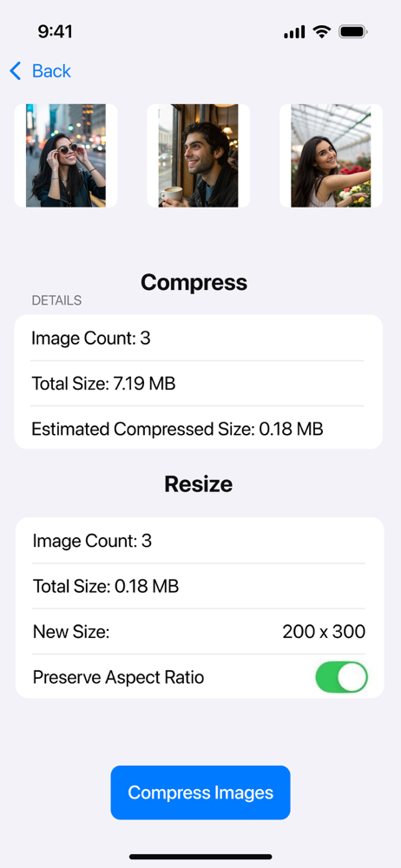Tap the Compress section heading
401x868 pixels.
(194, 282)
